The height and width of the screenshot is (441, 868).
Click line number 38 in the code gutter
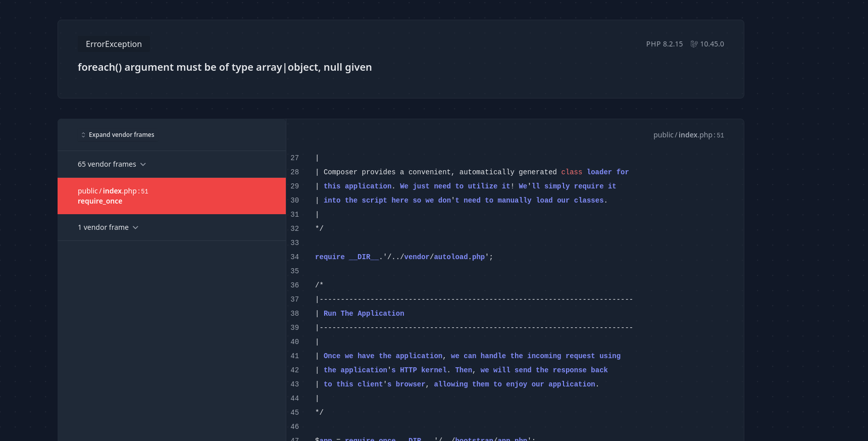click(295, 314)
